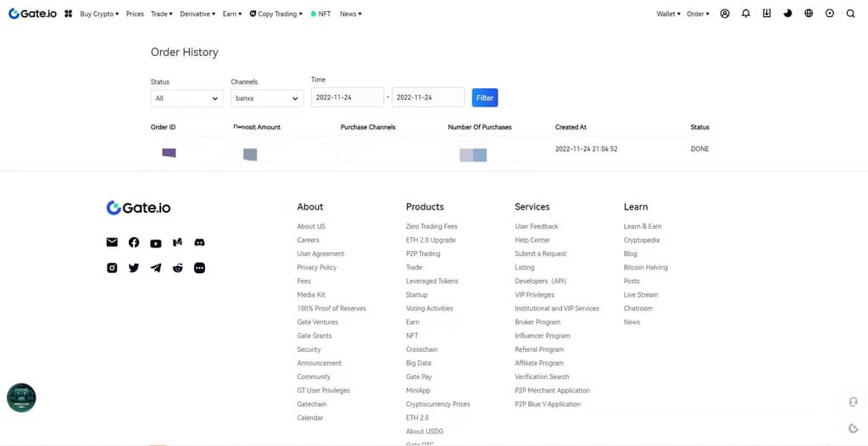
Task: Click the search magnifier icon
Action: 850,14
